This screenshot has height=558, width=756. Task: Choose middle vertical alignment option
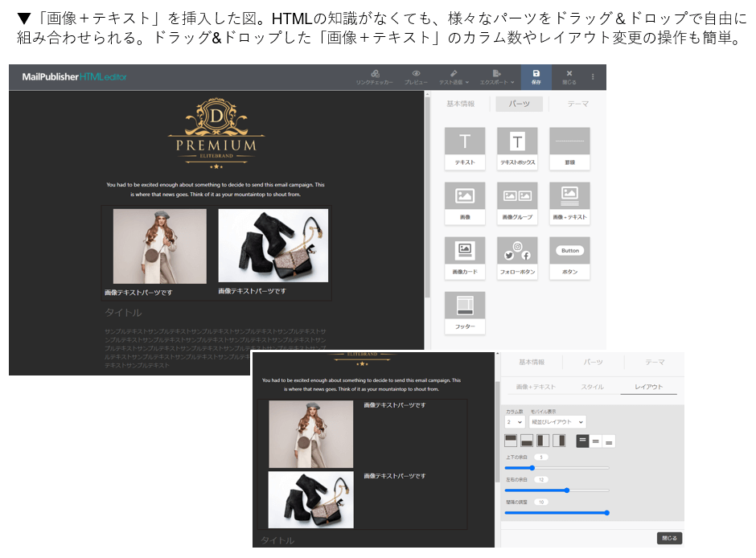pos(596,441)
